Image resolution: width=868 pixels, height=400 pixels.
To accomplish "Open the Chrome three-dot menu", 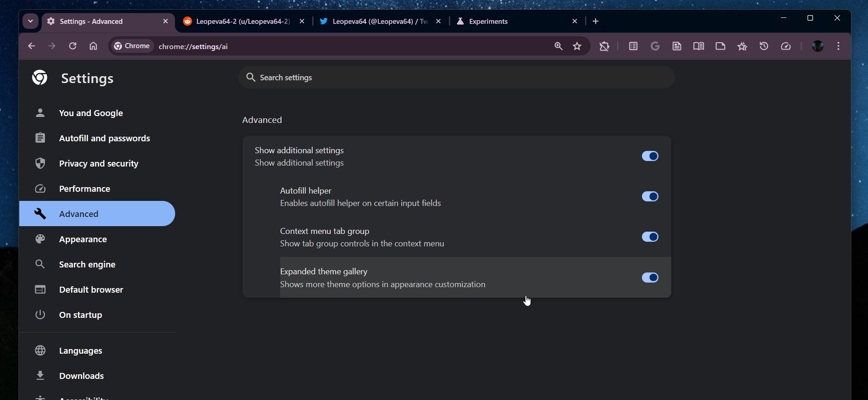I will tap(839, 46).
